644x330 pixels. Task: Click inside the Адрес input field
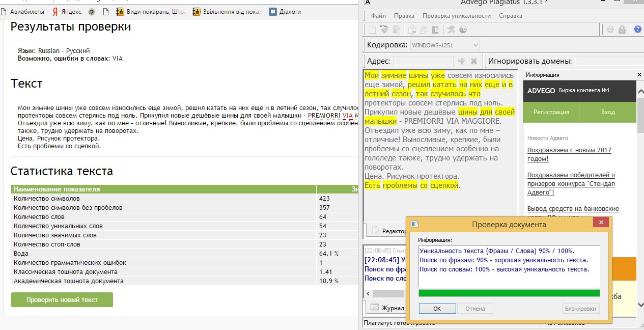tap(423, 61)
